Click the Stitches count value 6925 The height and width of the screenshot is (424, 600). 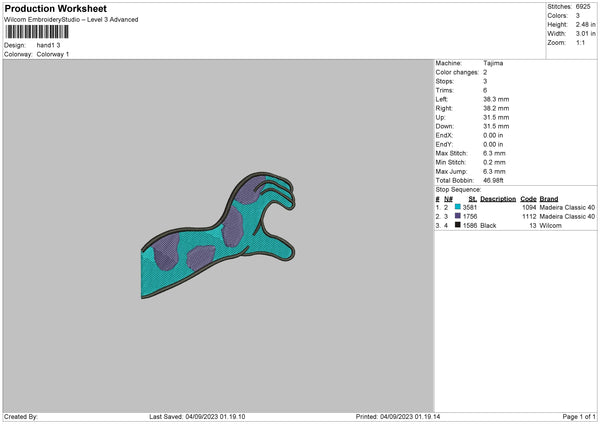click(583, 7)
